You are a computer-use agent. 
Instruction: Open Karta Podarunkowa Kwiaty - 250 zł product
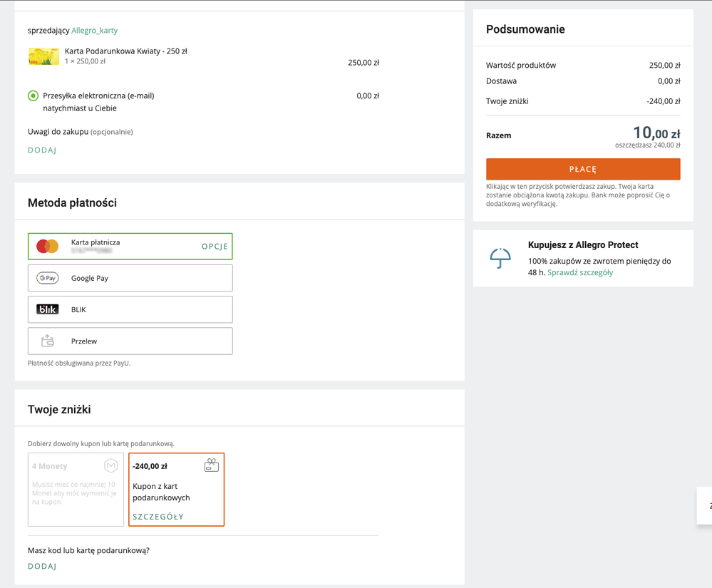click(125, 51)
